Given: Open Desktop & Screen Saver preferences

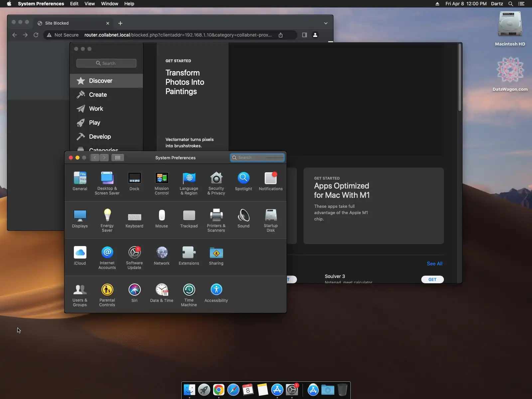Looking at the screenshot, I should pyautogui.click(x=107, y=183).
